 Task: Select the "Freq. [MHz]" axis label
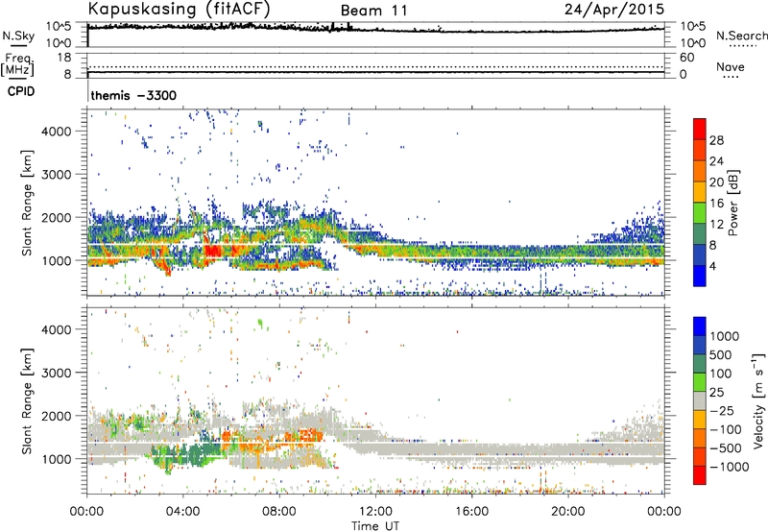tap(17, 65)
